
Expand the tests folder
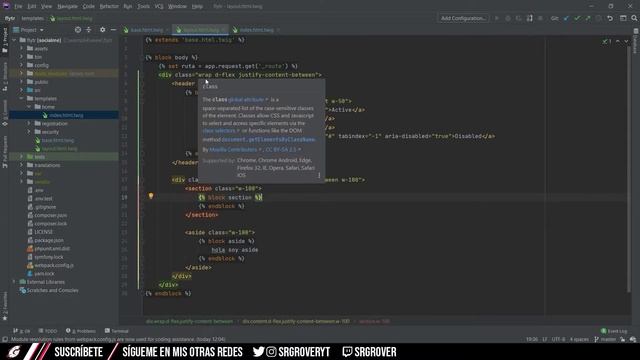(22, 157)
